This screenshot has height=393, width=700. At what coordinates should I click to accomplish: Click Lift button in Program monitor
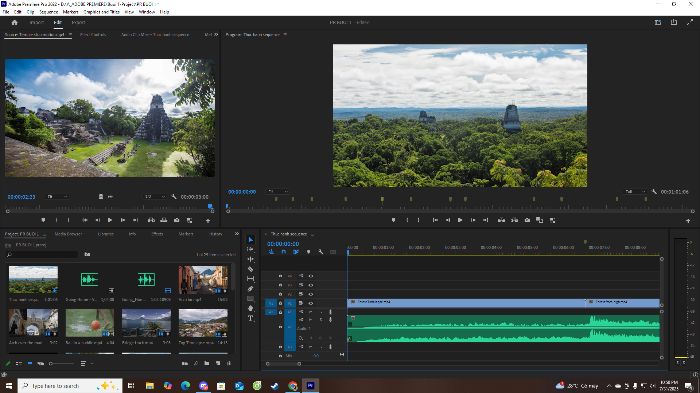click(502, 220)
